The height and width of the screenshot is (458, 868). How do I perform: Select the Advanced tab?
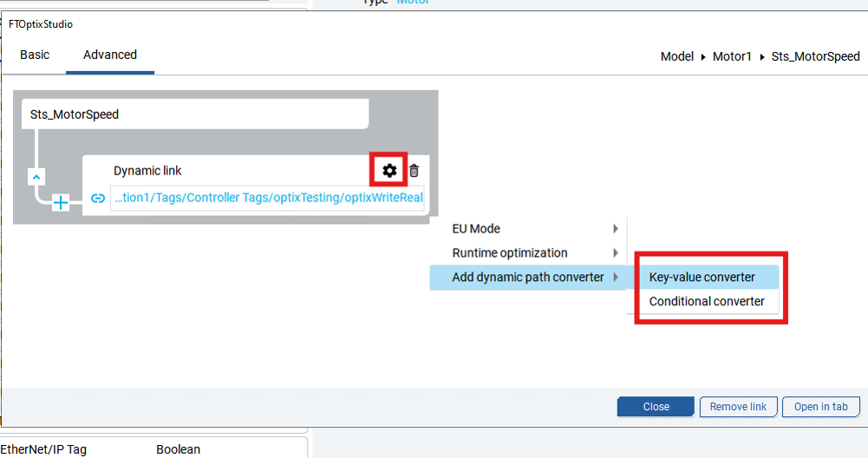[110, 55]
